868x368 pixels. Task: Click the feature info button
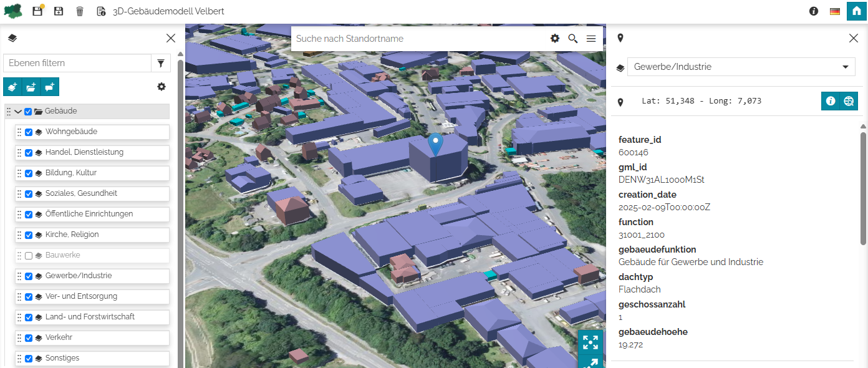831,101
